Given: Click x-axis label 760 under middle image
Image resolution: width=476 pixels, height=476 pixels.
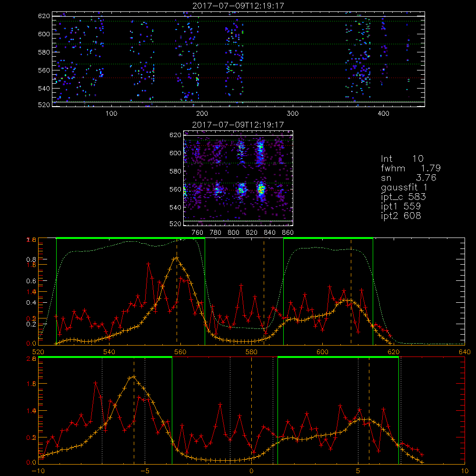Looking at the screenshot, I should [198, 233].
